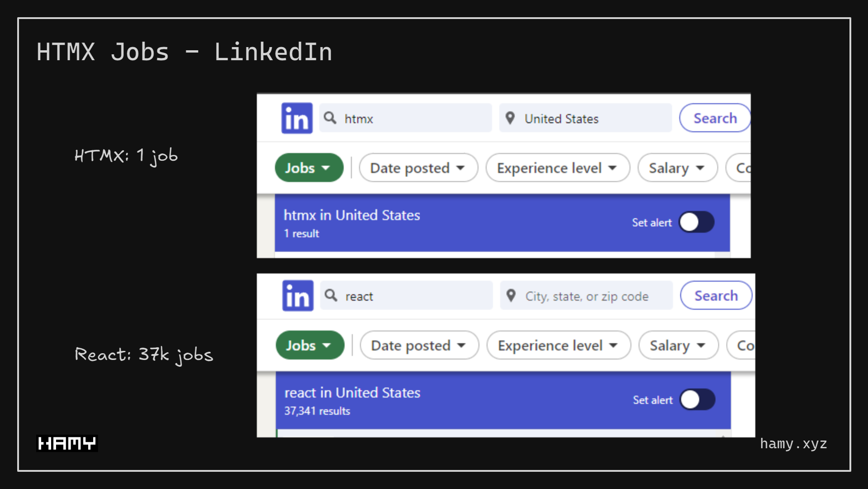Visit the hamy.xyz link

793,443
